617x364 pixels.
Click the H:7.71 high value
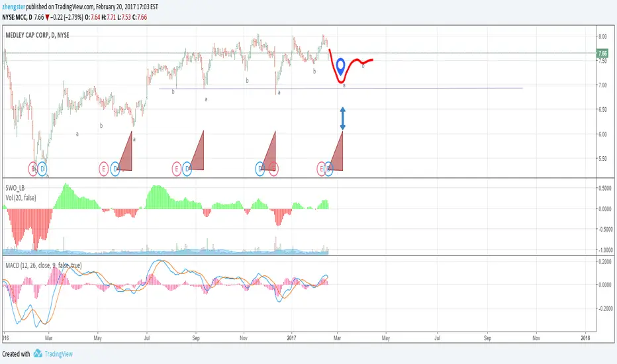[109, 17]
